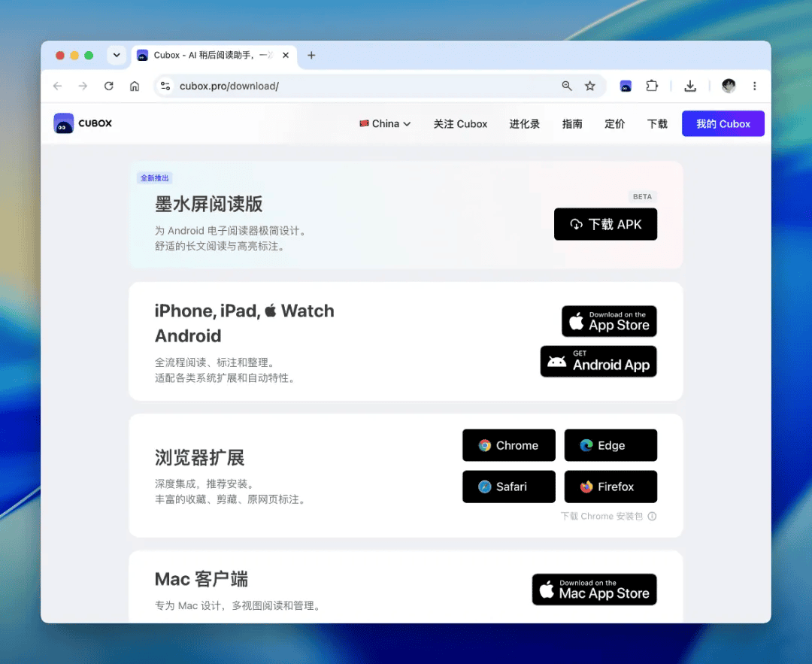This screenshot has height=664, width=812.
Task: Select the Cubox browser tab
Action: click(x=214, y=56)
